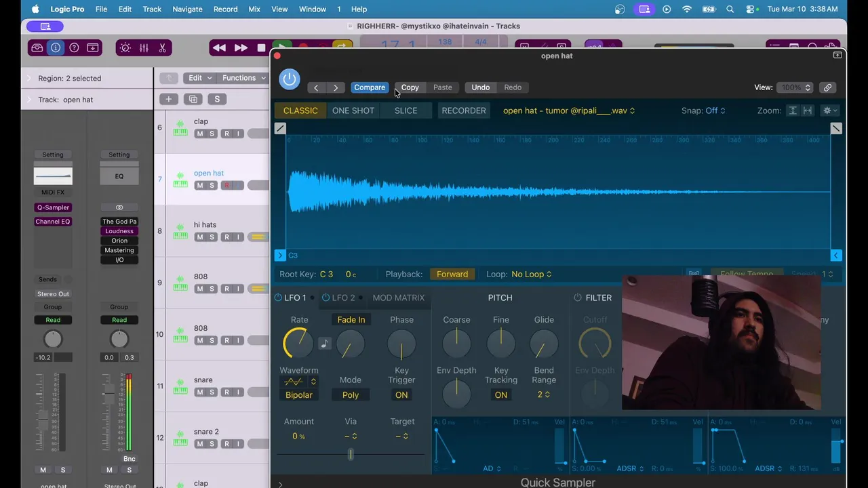Open the waveform gear action menu
The width and height of the screenshot is (868, 488).
829,110
